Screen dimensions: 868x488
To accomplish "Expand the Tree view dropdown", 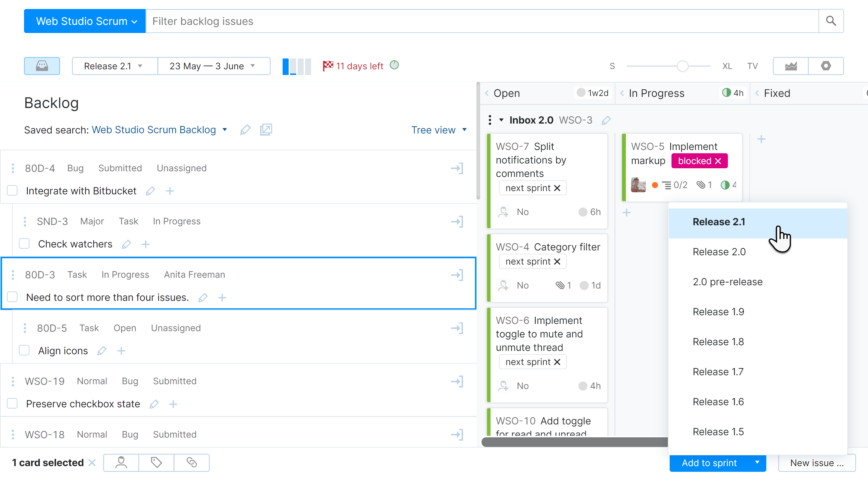I will [x=439, y=130].
